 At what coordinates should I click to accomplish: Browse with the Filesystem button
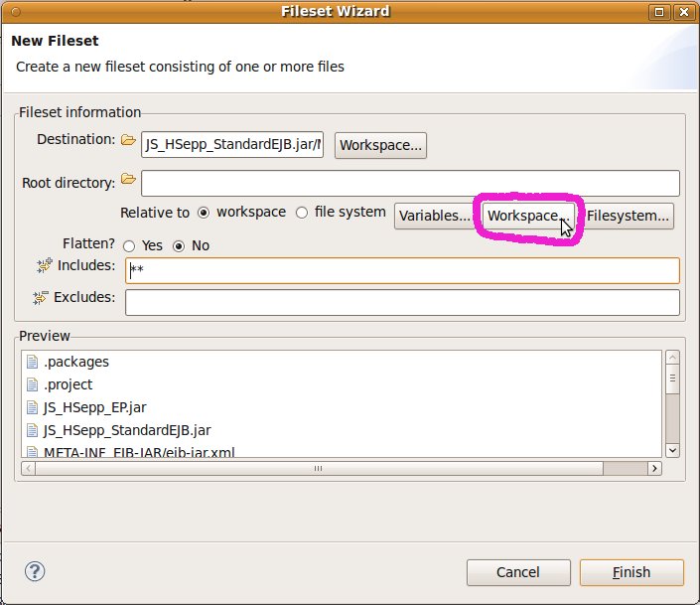pos(629,216)
